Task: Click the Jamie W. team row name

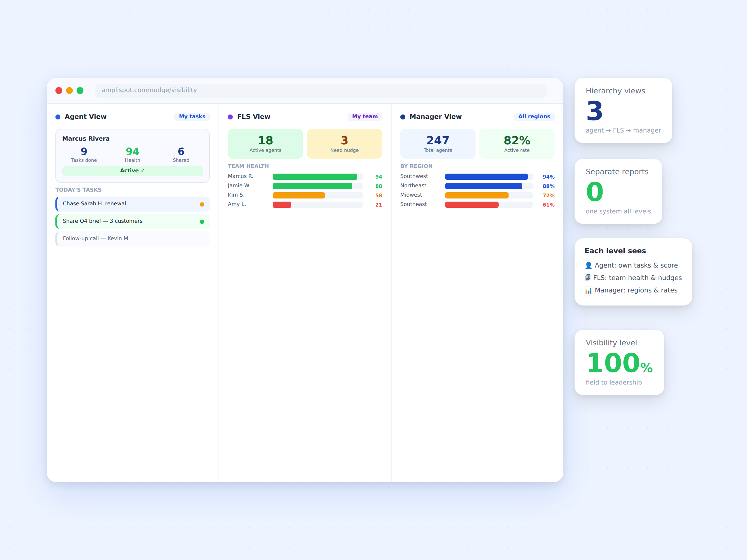Action: 239,186
